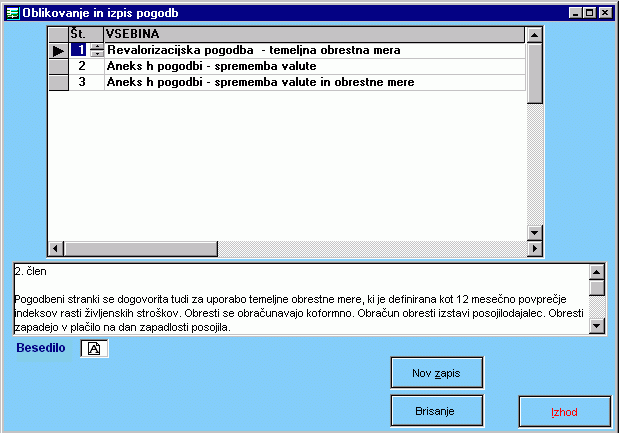Click the table horizontal scrollbar thumb

[141, 249]
